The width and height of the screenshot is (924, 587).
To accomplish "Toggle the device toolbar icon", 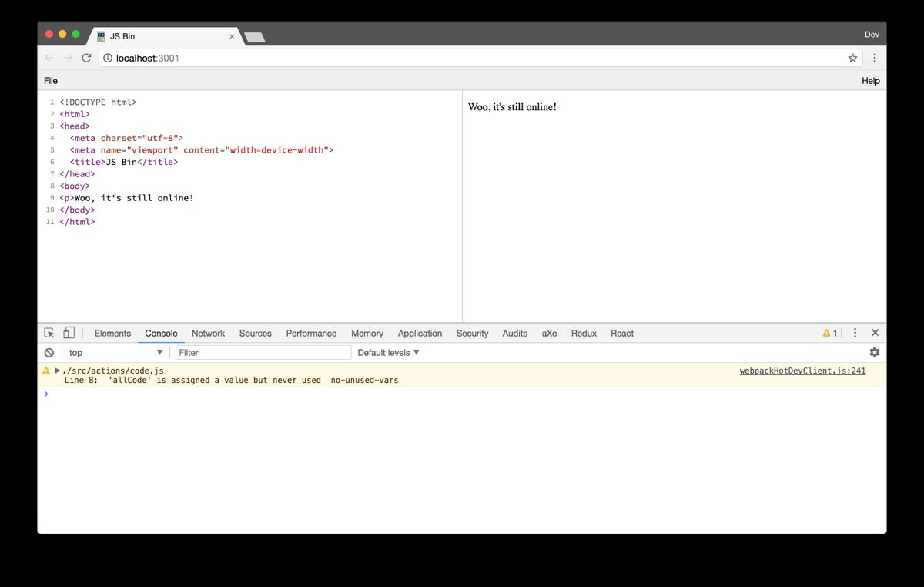I will [x=69, y=333].
